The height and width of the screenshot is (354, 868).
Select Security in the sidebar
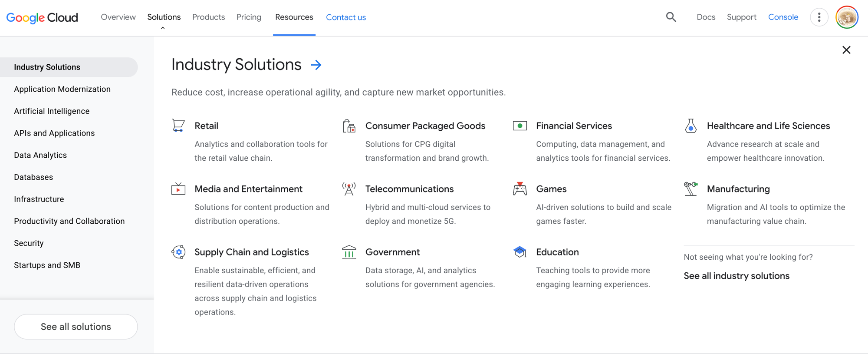tap(29, 243)
